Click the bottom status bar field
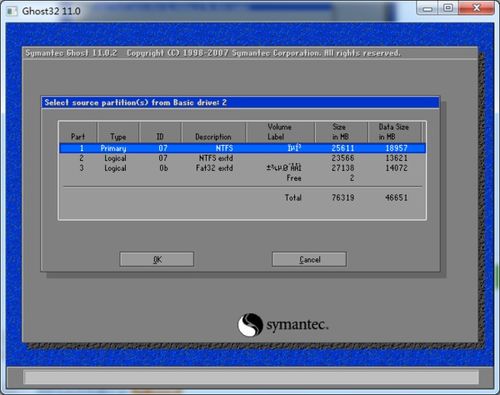This screenshot has height=395, width=500. click(252, 378)
